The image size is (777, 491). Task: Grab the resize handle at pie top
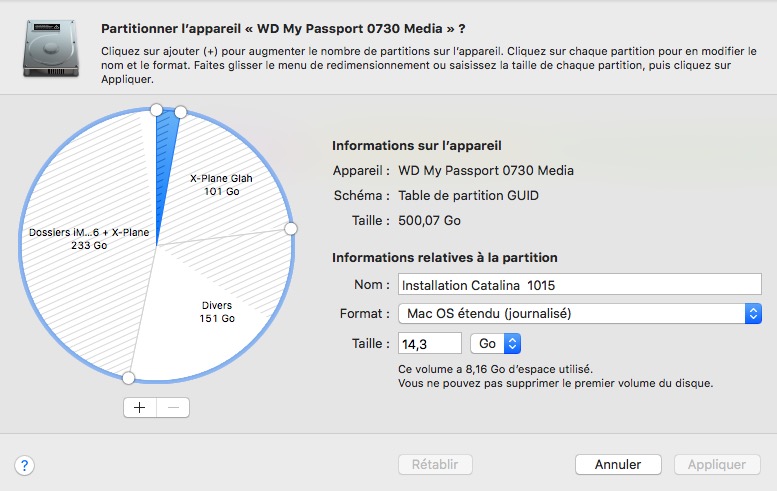pyautogui.click(x=156, y=109)
